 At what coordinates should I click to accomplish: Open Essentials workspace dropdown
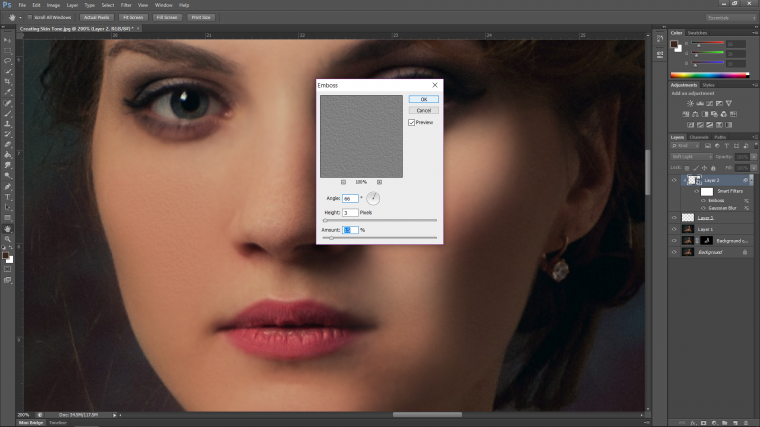click(x=730, y=18)
